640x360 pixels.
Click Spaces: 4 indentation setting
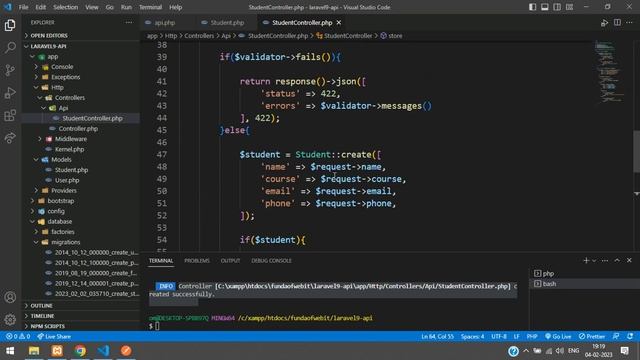(472, 336)
